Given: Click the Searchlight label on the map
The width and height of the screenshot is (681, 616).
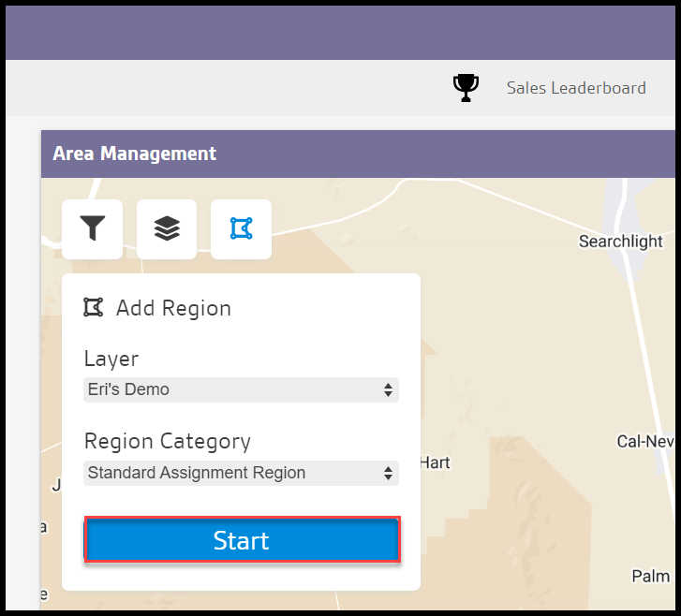Looking at the screenshot, I should [x=620, y=242].
